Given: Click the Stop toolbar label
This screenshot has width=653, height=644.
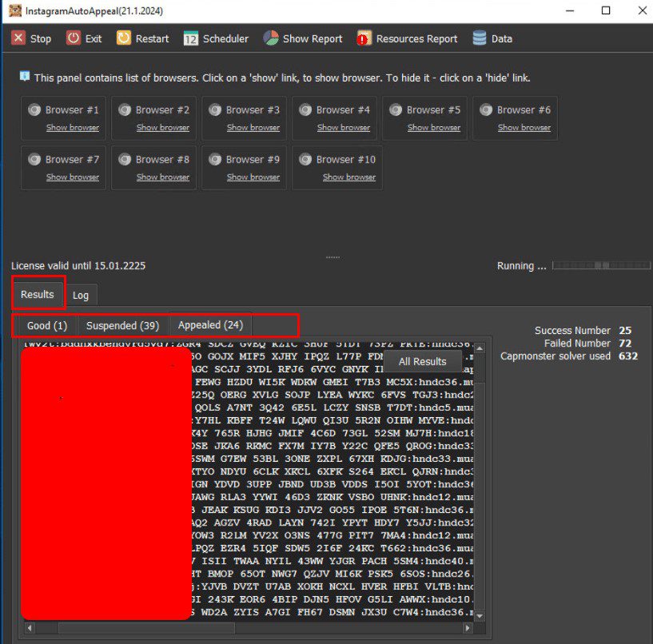Looking at the screenshot, I should click(x=41, y=38).
